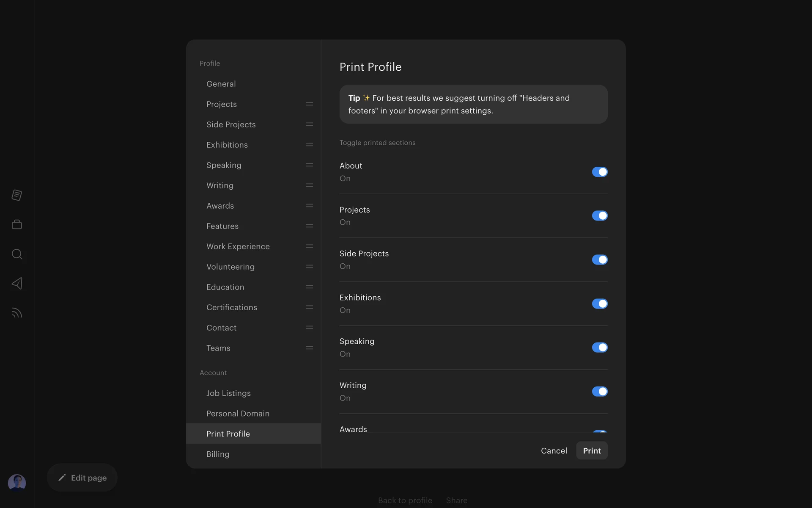Turn off the About section toggle
The image size is (812, 508).
(599, 172)
